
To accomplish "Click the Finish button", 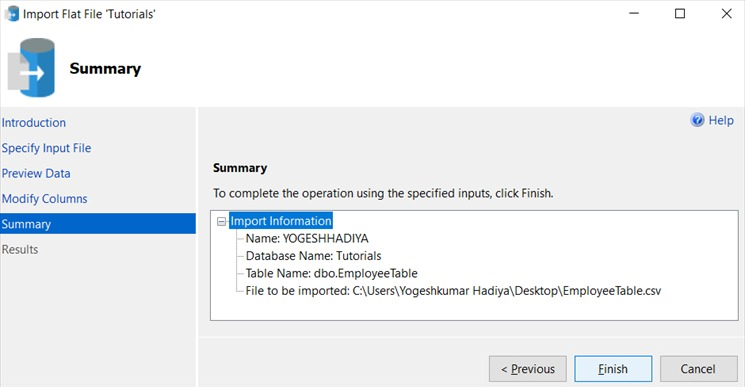I will click(613, 369).
